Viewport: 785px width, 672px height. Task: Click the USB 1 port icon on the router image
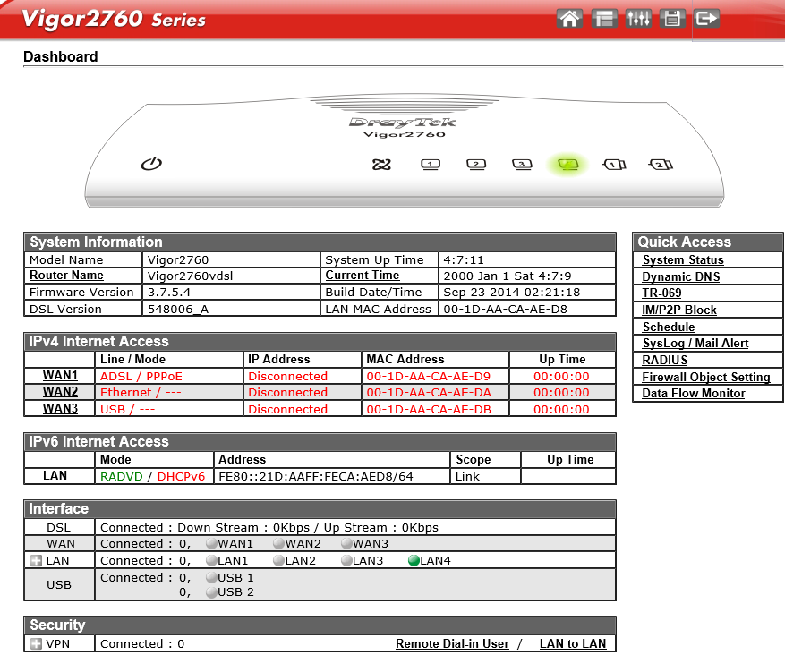[615, 165]
